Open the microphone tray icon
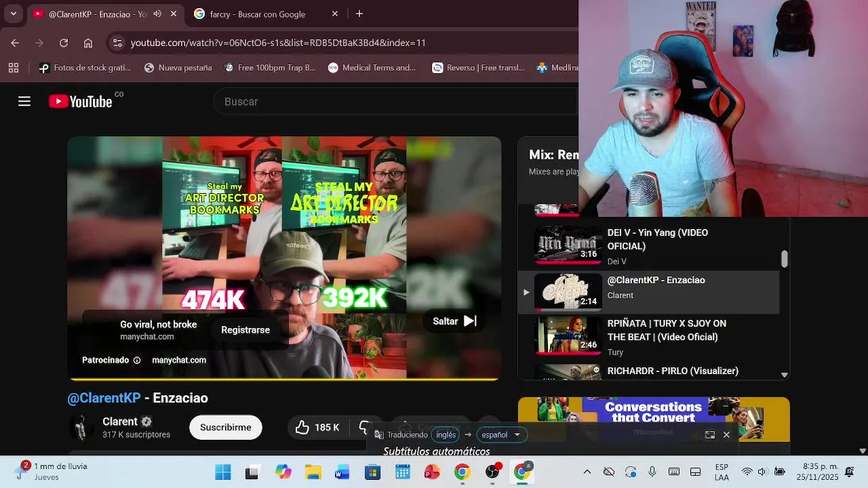The image size is (868, 488). pyautogui.click(x=652, y=472)
